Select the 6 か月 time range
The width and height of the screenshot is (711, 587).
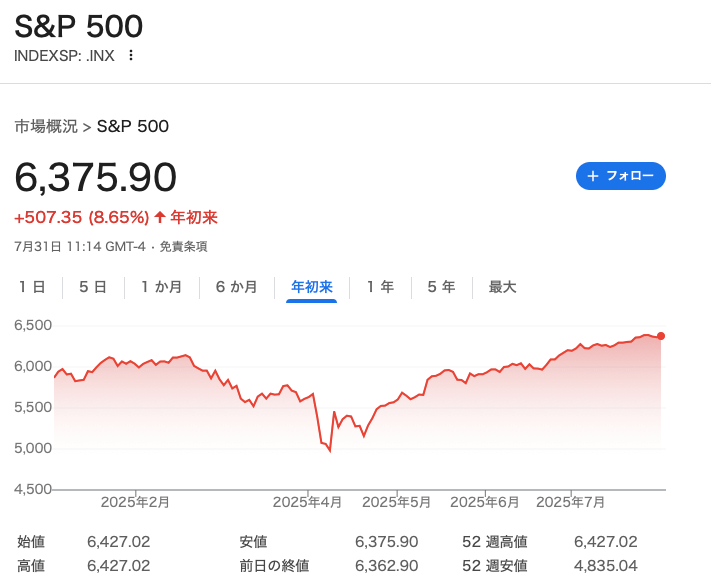pyautogui.click(x=236, y=287)
